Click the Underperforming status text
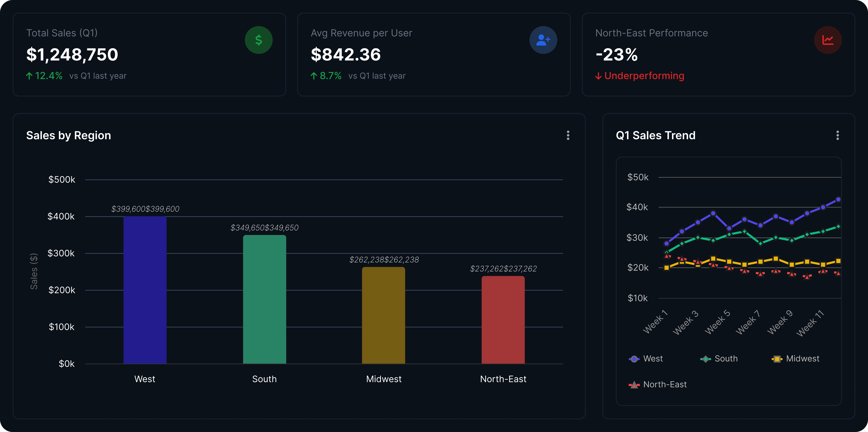Screen dimensions: 868x432 [x=644, y=76]
